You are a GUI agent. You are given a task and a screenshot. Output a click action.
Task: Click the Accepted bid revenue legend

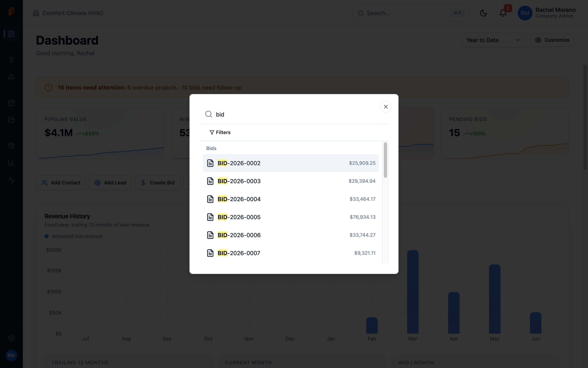coord(73,236)
